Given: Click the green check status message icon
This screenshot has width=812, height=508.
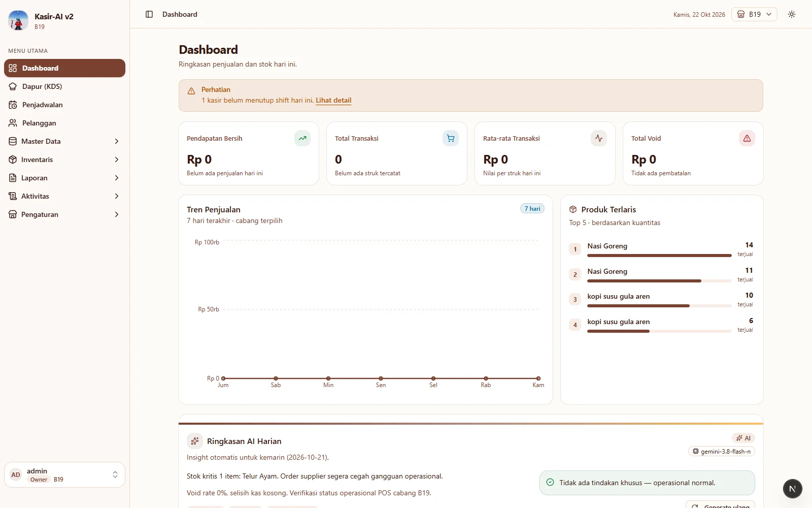Looking at the screenshot, I should click(x=550, y=482).
